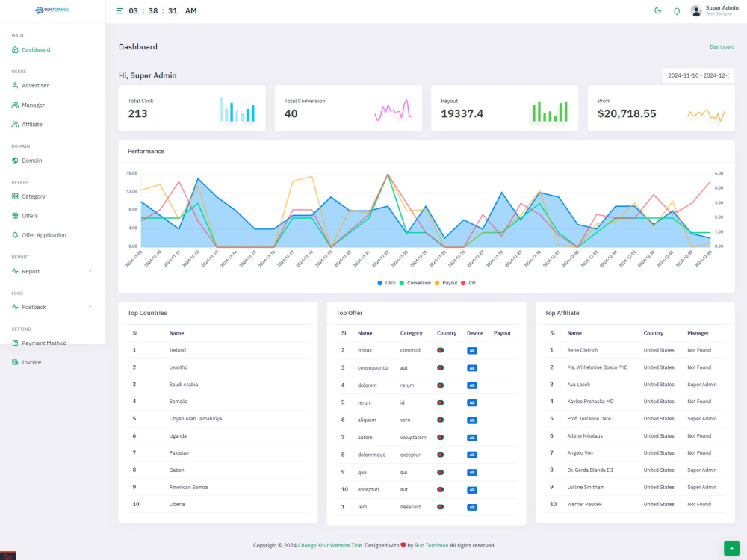
Task: Click the Postback activity icon
Action: [x=15, y=307]
